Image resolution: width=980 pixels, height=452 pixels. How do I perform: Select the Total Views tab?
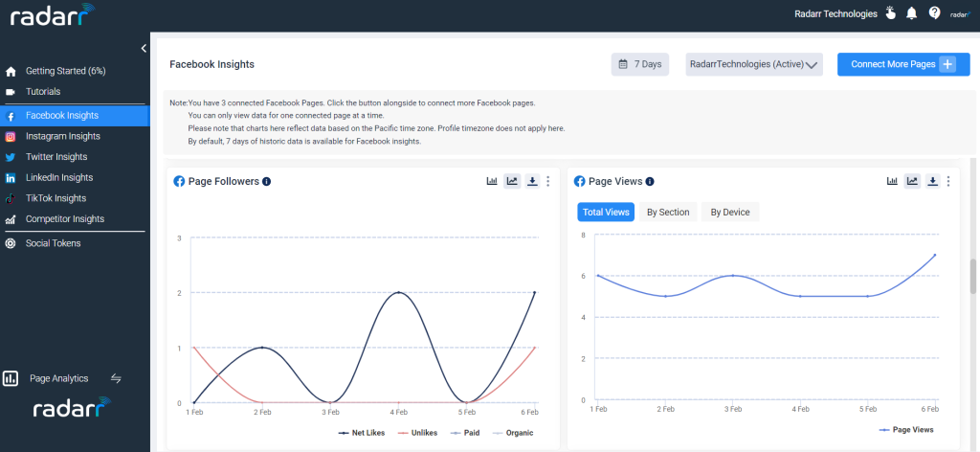pos(606,212)
